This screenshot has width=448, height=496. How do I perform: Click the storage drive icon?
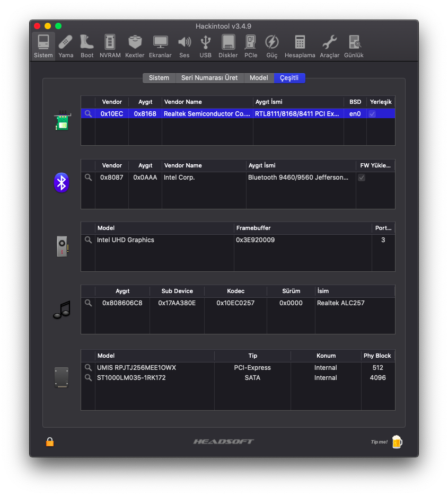pyautogui.click(x=62, y=377)
